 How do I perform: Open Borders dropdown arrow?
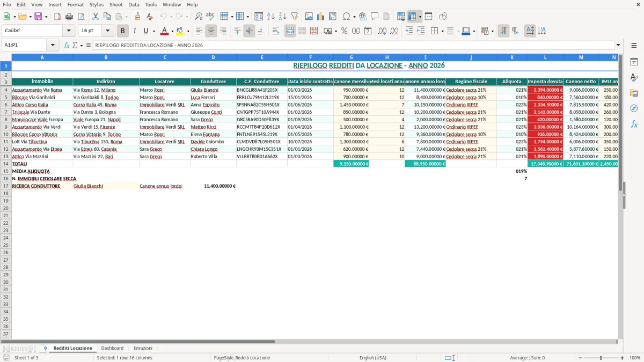click(x=442, y=31)
